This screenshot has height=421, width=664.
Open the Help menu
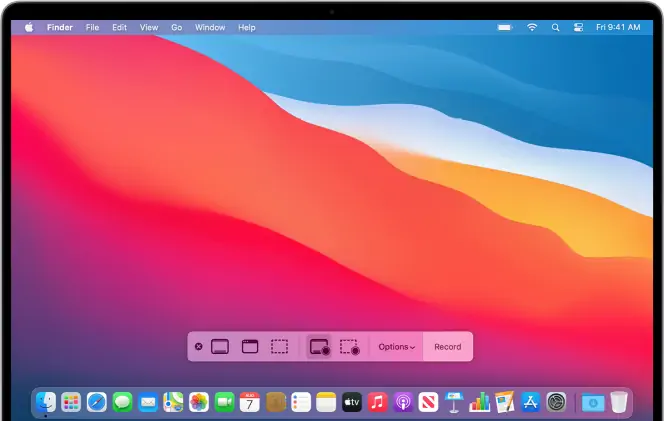(246, 28)
